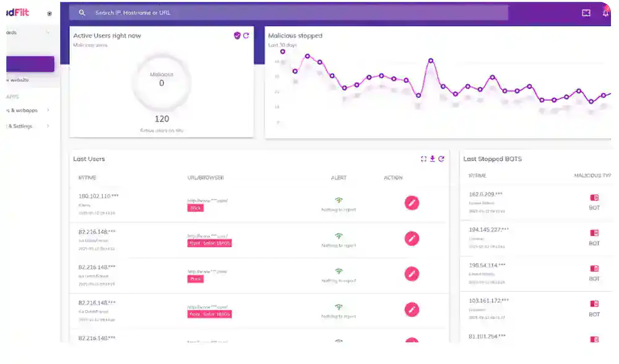Click the alert signal icon for 180.102.110.***
The width and height of the screenshot is (619, 364).
point(339,201)
